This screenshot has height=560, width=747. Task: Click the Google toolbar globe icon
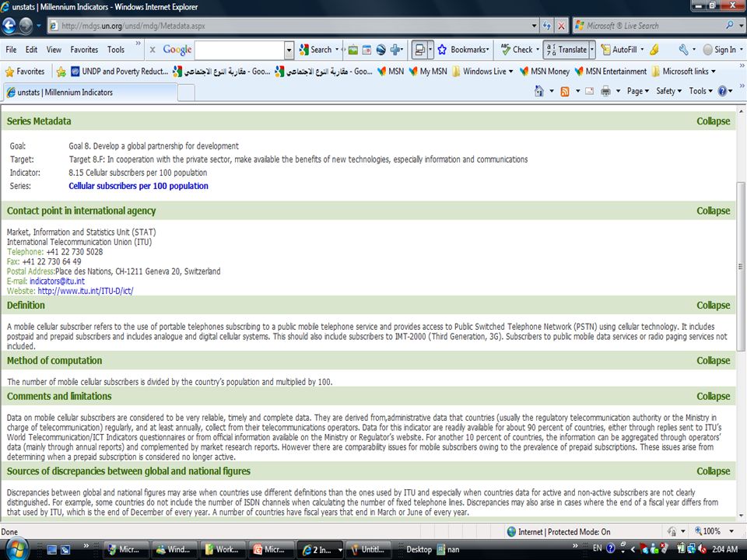pos(381,50)
